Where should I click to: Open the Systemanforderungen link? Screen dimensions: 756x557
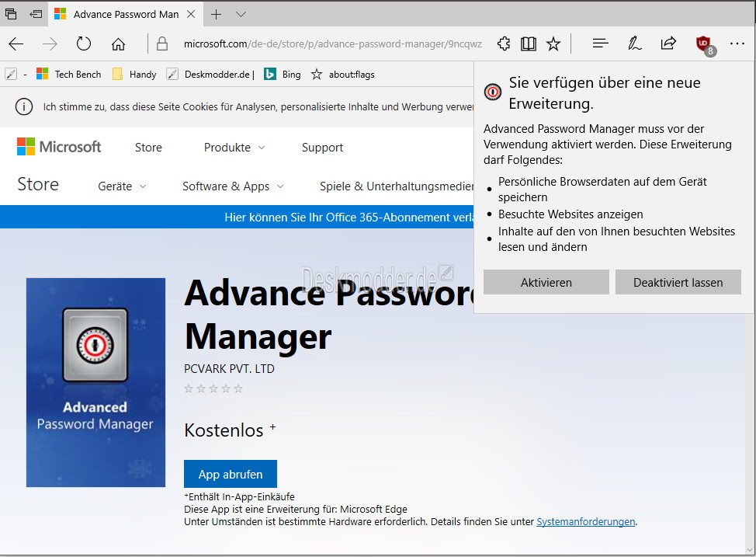(x=586, y=522)
